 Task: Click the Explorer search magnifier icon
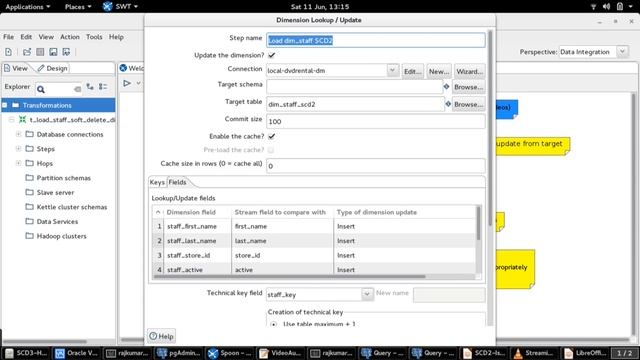click(41, 89)
